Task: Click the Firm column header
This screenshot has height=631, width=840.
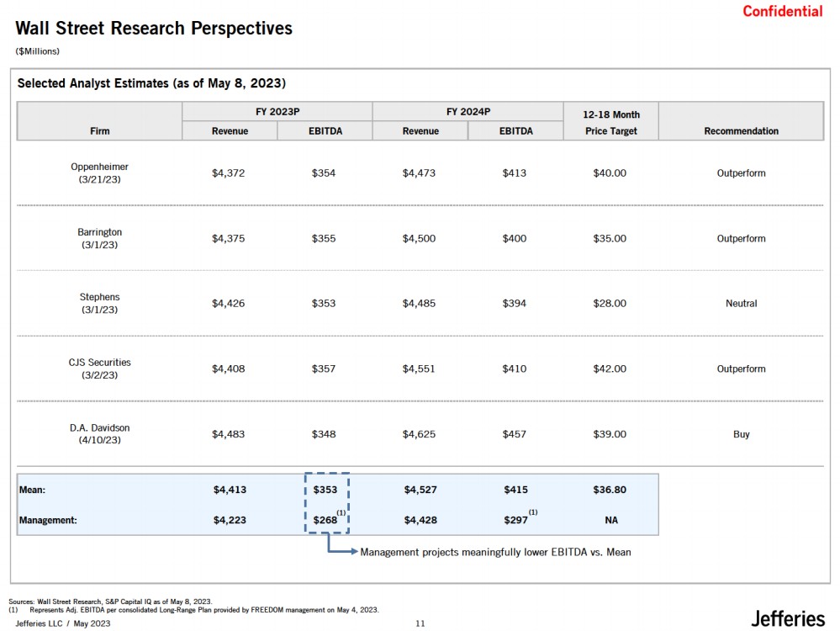Action: click(x=99, y=130)
